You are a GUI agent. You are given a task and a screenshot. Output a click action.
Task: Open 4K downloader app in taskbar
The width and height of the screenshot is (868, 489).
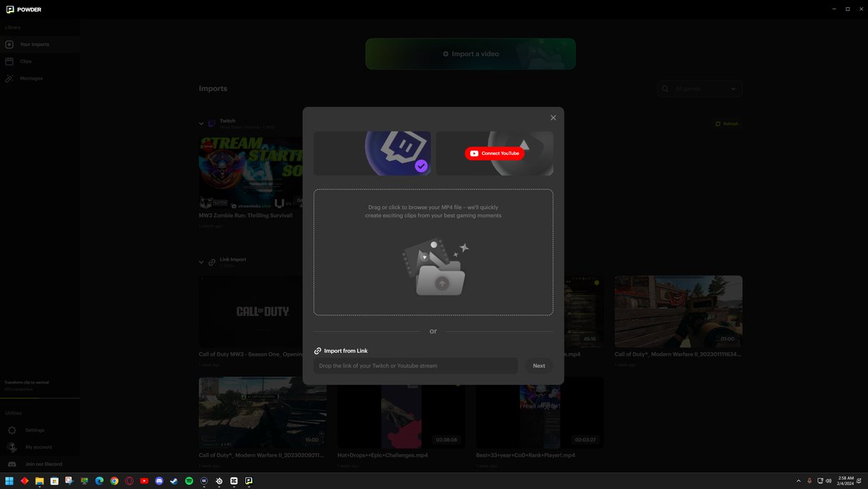(x=204, y=480)
